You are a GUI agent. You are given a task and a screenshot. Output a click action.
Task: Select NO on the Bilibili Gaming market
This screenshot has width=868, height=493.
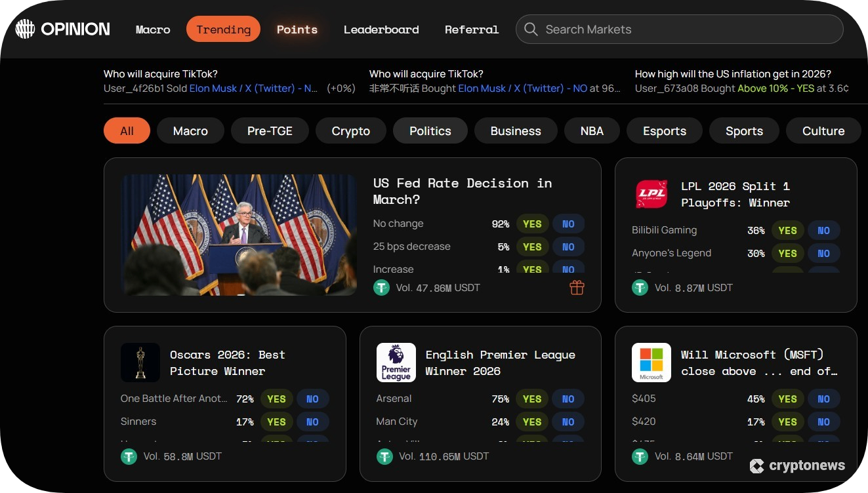[x=823, y=230]
